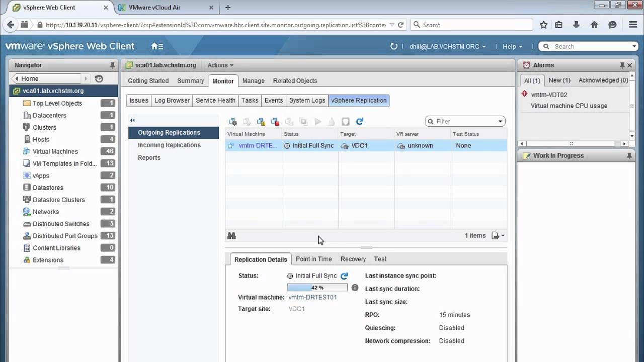This screenshot has width=644, height=362.
Task: Click the refresh icon beside Initial Full Sync status
Action: pos(344,276)
